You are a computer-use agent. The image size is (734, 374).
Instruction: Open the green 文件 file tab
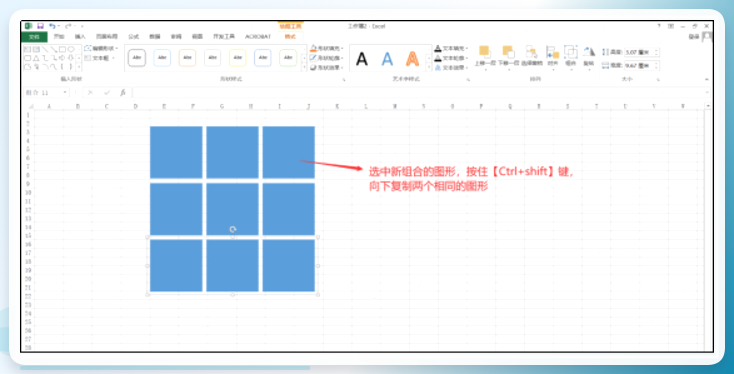[34, 37]
